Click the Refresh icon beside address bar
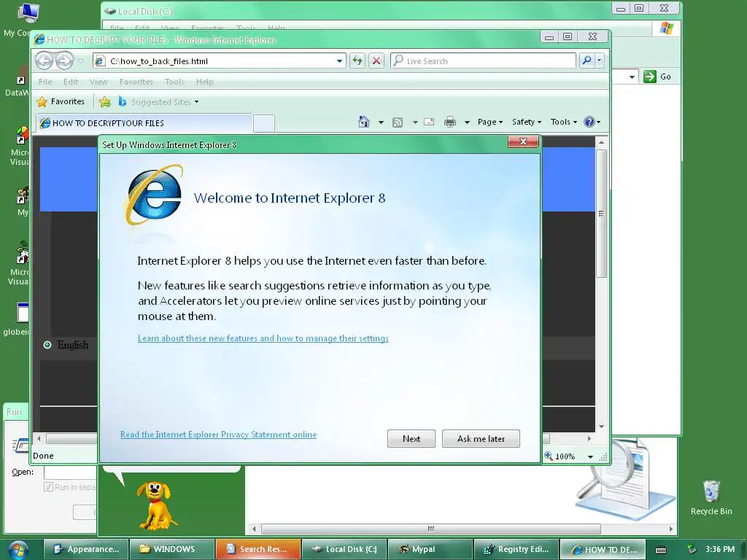 click(357, 61)
